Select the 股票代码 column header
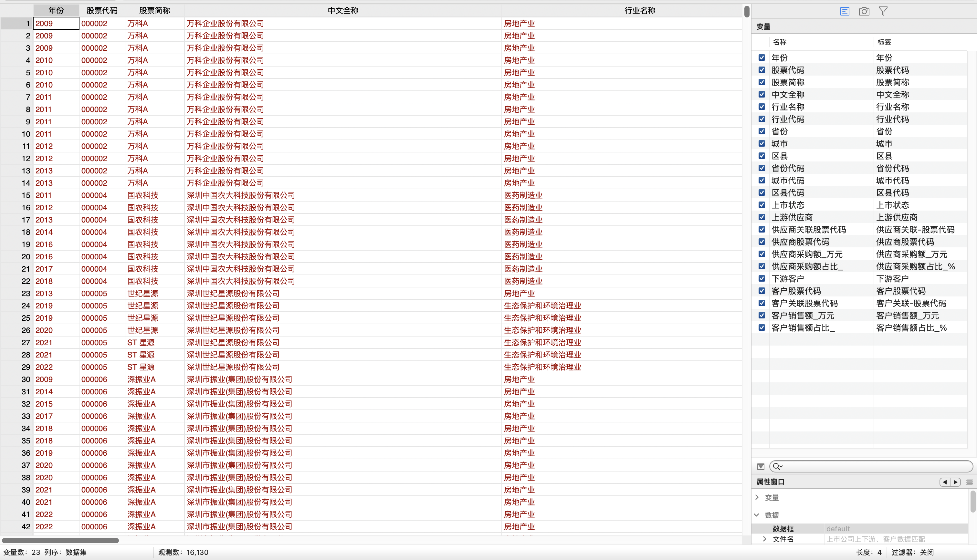 pyautogui.click(x=101, y=10)
